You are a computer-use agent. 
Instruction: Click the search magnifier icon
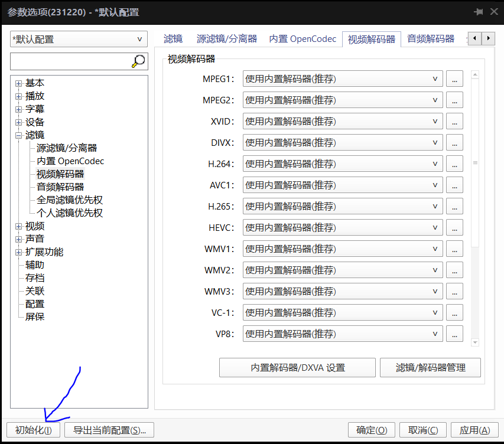(x=138, y=61)
